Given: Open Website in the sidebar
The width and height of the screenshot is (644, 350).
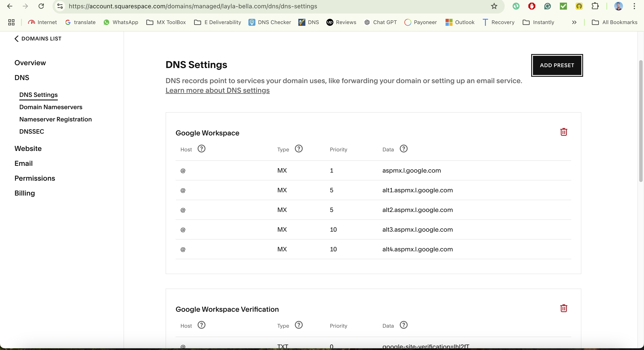Looking at the screenshot, I should pos(28,149).
